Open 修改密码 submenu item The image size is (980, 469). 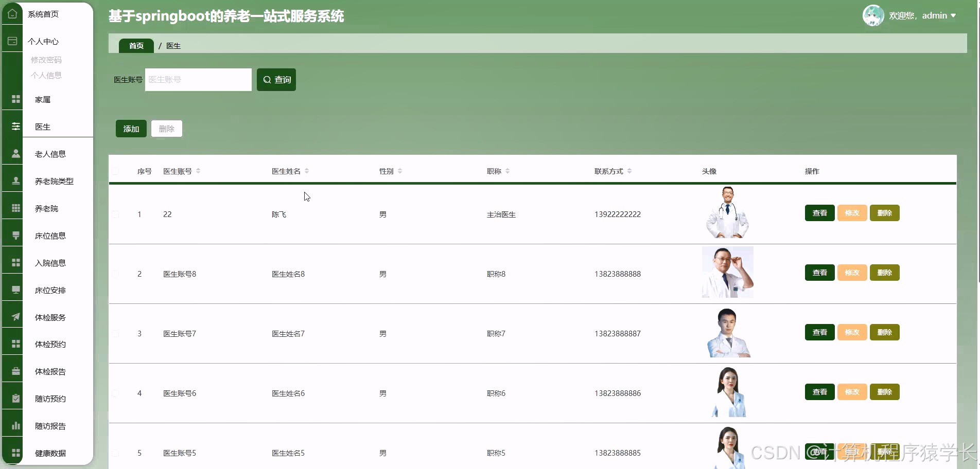(x=46, y=60)
